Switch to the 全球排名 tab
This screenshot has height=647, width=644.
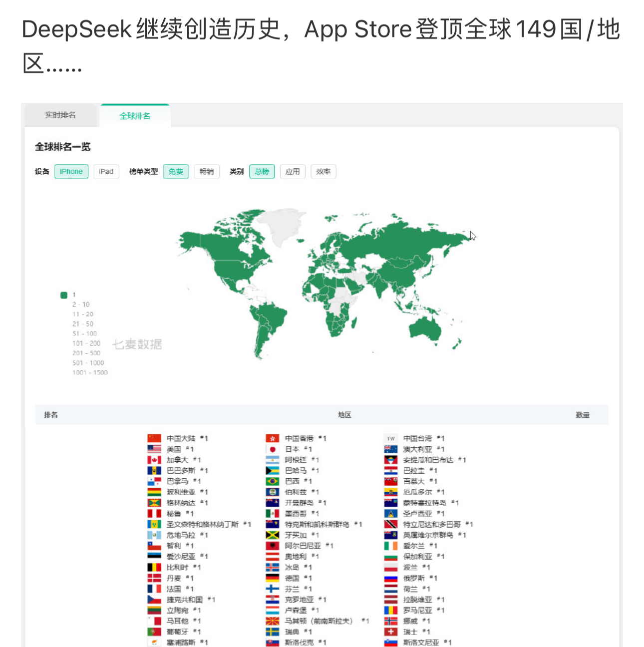(x=135, y=116)
